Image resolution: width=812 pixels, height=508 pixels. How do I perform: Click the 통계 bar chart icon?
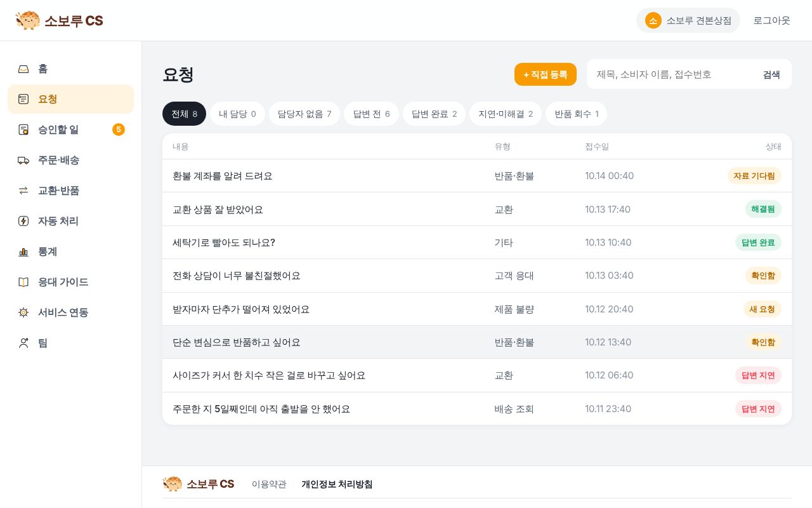click(23, 251)
